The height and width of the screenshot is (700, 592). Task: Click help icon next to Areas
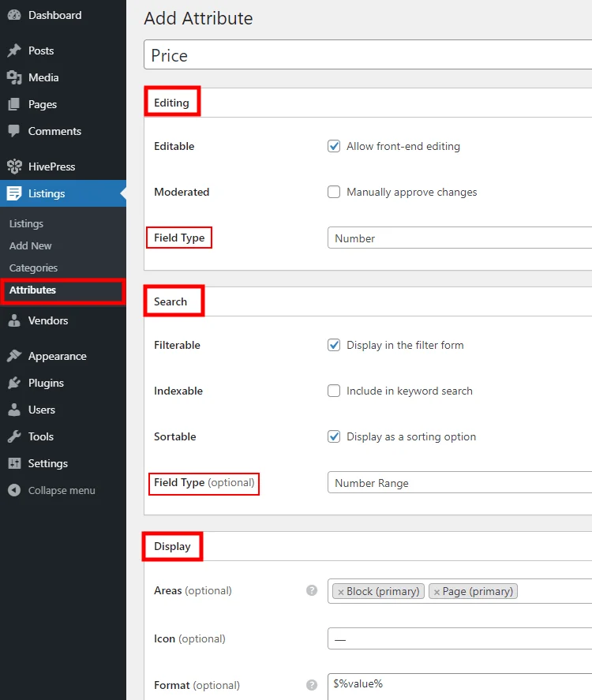(312, 590)
